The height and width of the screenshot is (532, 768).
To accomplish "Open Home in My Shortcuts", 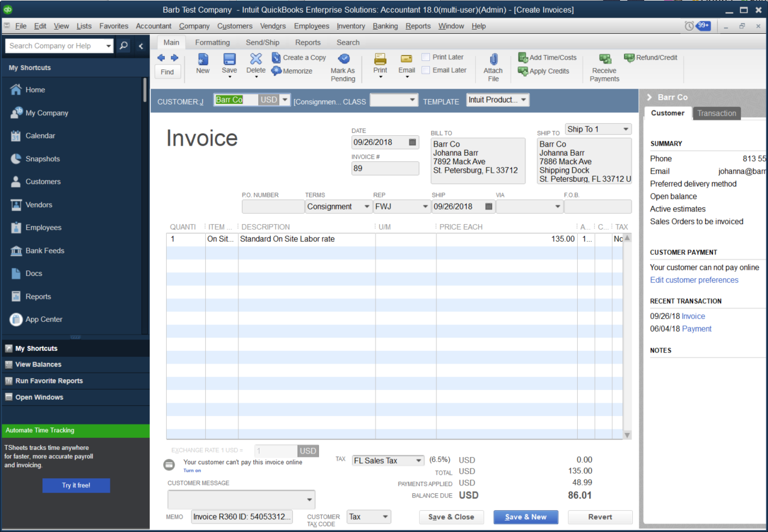I will [x=35, y=90].
